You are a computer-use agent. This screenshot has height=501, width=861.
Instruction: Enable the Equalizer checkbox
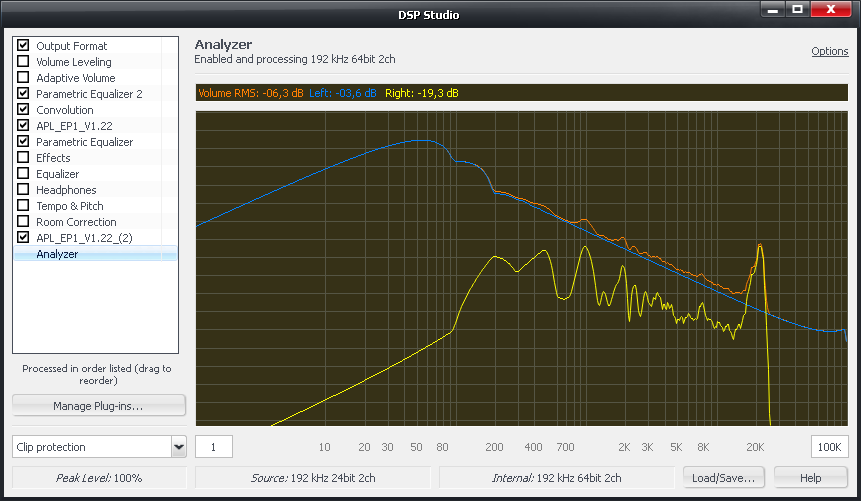23,173
